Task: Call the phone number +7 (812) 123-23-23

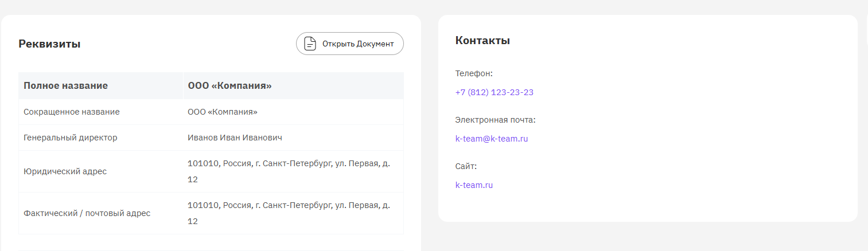Action: coord(494,92)
